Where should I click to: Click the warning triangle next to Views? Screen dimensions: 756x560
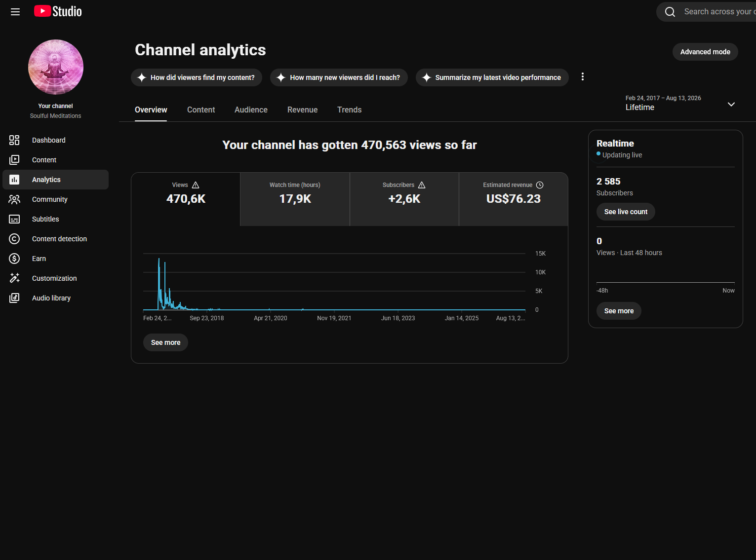196,185
